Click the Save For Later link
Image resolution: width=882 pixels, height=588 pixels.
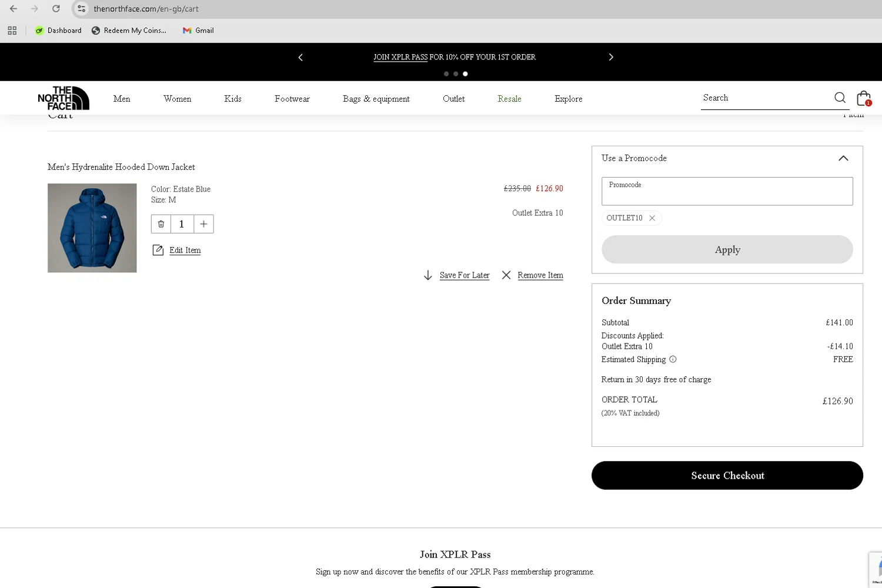[x=465, y=275]
